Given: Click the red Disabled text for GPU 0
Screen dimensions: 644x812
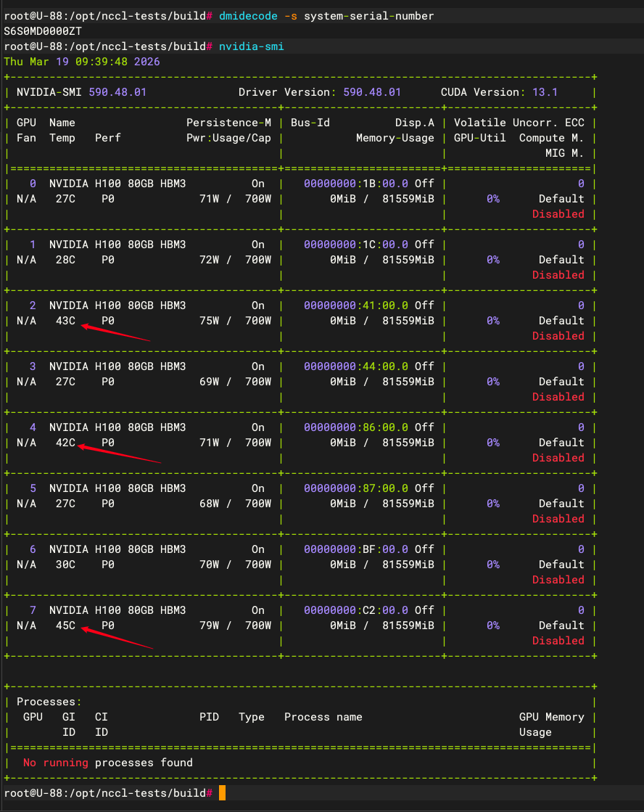Looking at the screenshot, I should point(558,214).
